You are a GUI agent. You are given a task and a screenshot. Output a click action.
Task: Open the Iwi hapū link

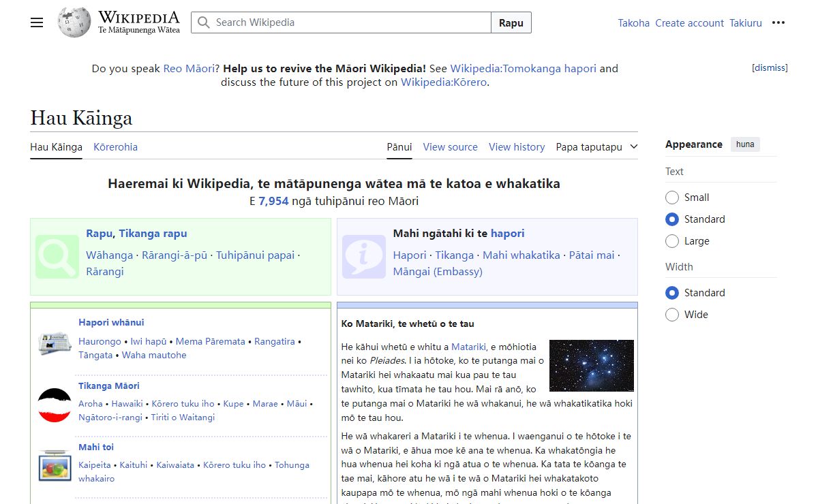tap(149, 341)
